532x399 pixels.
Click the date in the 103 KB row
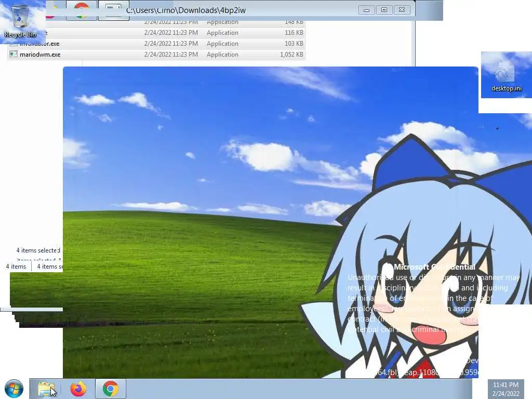pyautogui.click(x=171, y=44)
